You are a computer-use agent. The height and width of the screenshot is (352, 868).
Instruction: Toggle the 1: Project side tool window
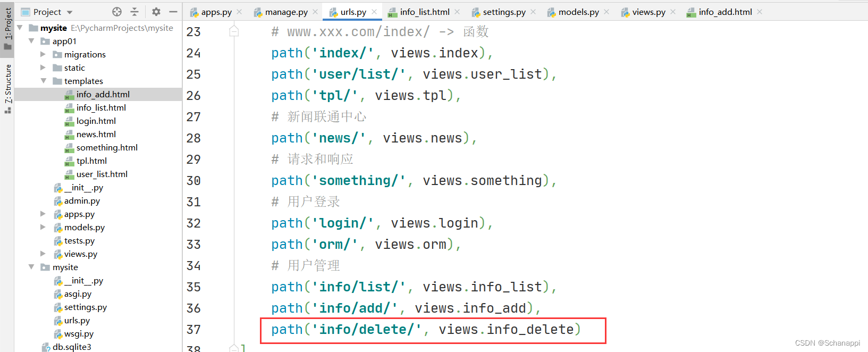(x=7, y=28)
